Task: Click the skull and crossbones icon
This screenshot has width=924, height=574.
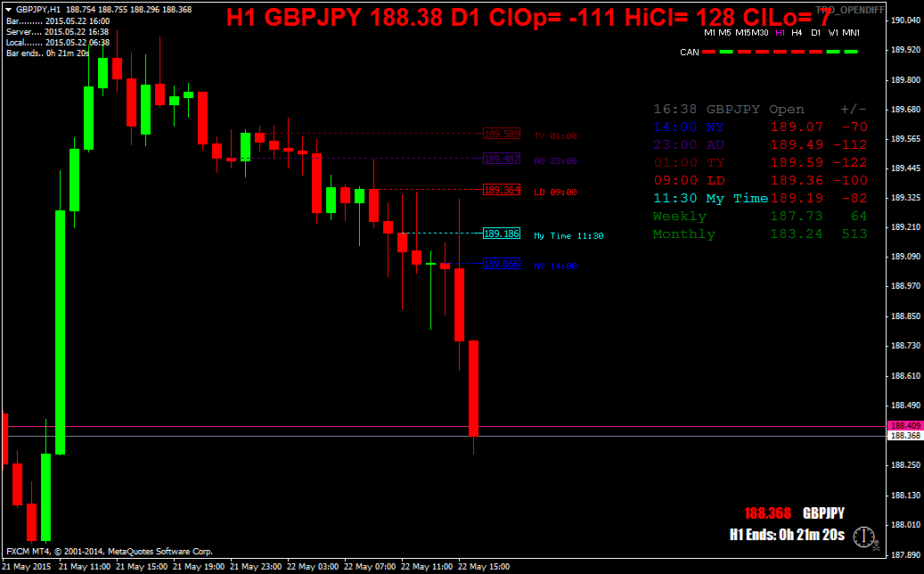Action: coord(877,545)
